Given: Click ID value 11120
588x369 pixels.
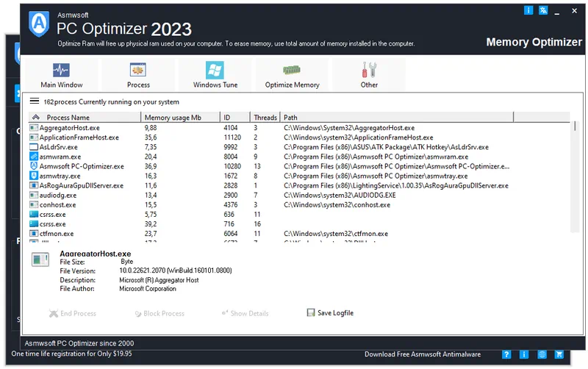Looking at the screenshot, I should click(232, 137).
